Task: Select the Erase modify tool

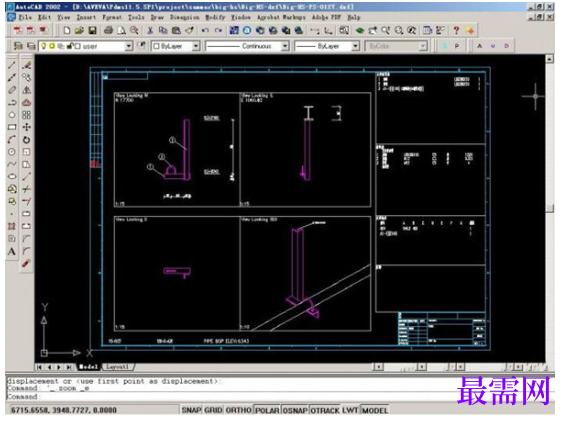Action: point(26,65)
